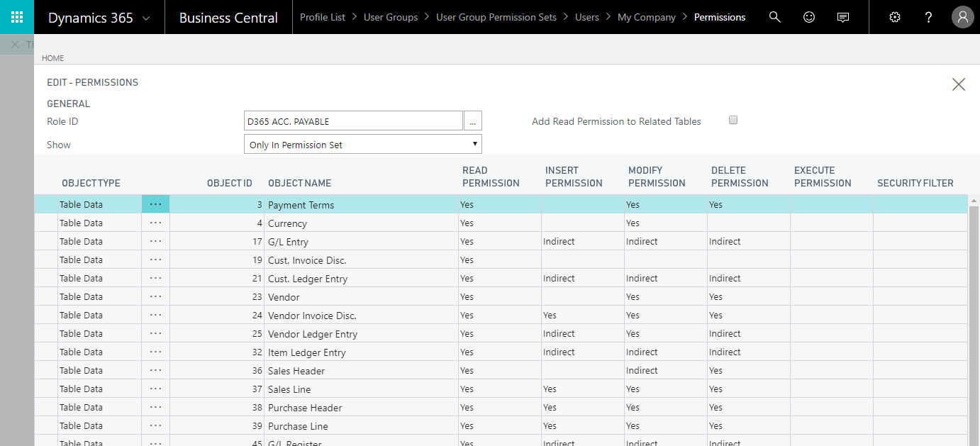Open the Show dropdown list
Viewport: 980px width, 446px height.
363,145
